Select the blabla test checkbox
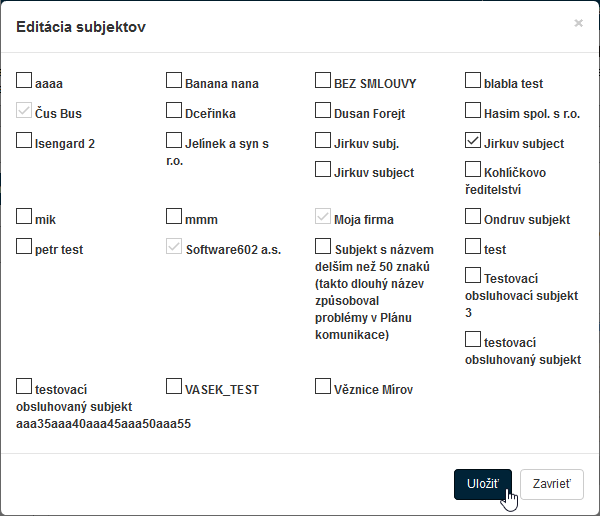The height and width of the screenshot is (516, 600). [x=473, y=81]
